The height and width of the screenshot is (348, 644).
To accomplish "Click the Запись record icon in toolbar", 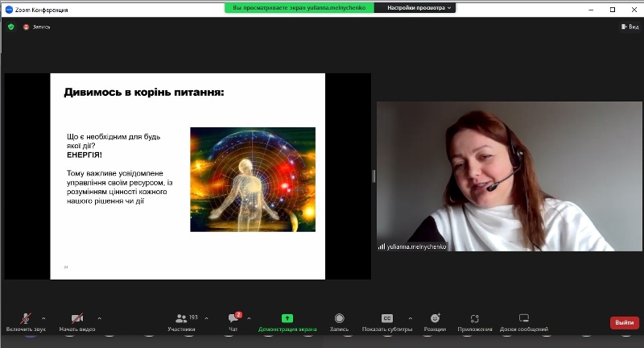I will point(339,318).
